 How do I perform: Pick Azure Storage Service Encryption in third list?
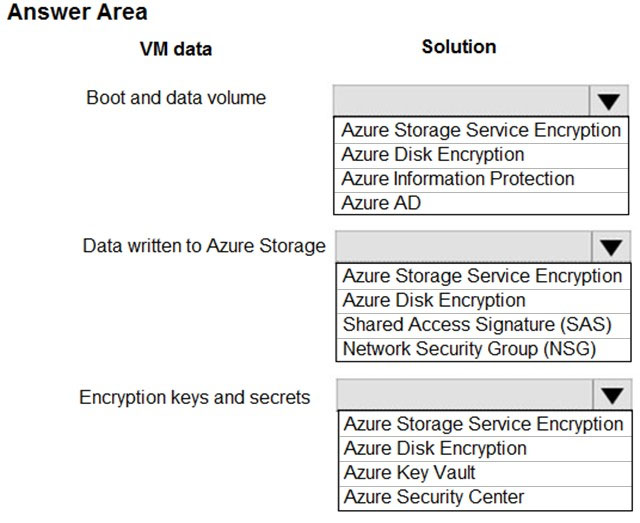(x=485, y=424)
